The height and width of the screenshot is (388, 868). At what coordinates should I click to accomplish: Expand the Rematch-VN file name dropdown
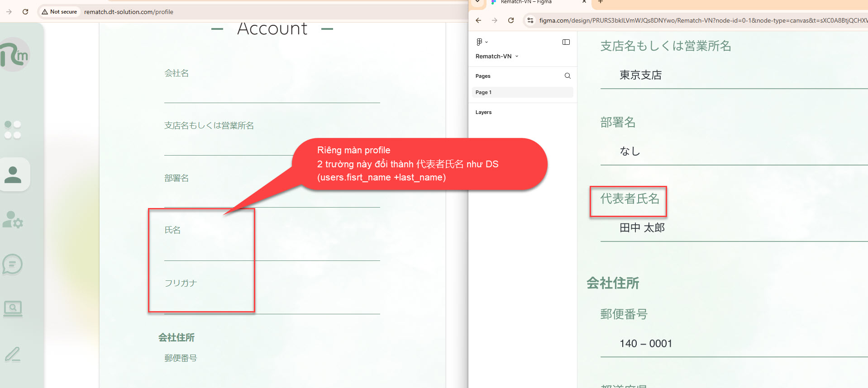pos(497,57)
